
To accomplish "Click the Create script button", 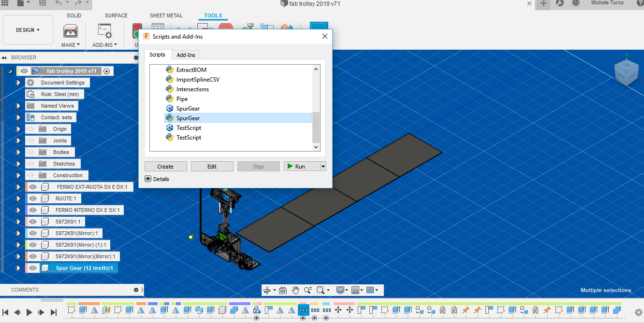I will point(165,167).
